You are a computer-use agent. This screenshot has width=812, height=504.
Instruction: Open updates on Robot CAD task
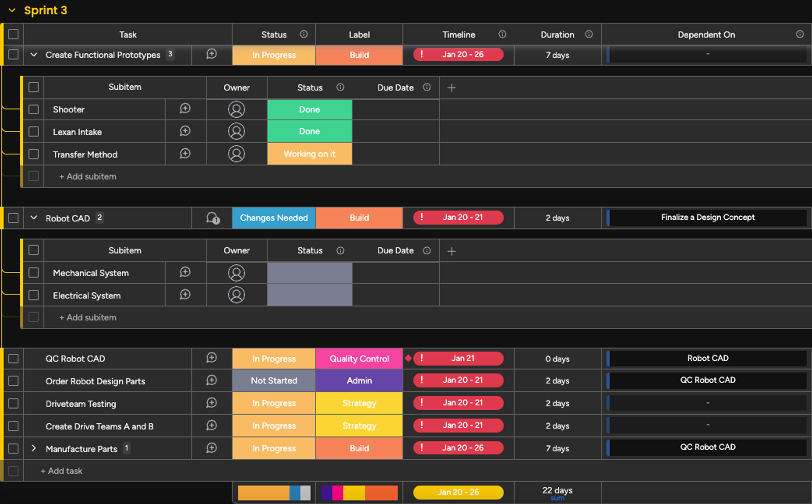click(x=213, y=218)
